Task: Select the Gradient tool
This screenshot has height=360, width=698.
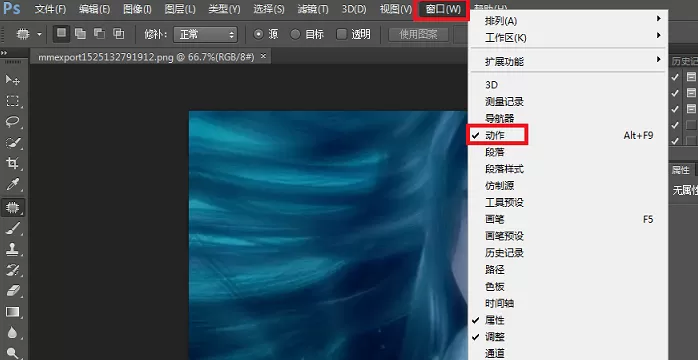Action: tap(12, 312)
